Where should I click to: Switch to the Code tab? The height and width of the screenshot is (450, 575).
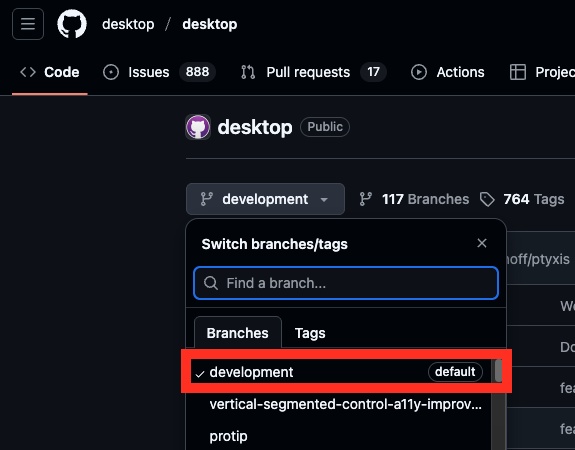coord(50,72)
